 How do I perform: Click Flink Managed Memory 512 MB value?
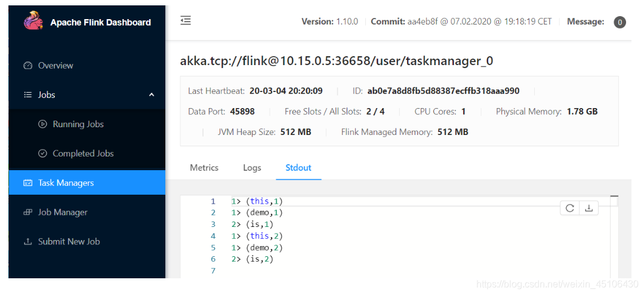(453, 132)
